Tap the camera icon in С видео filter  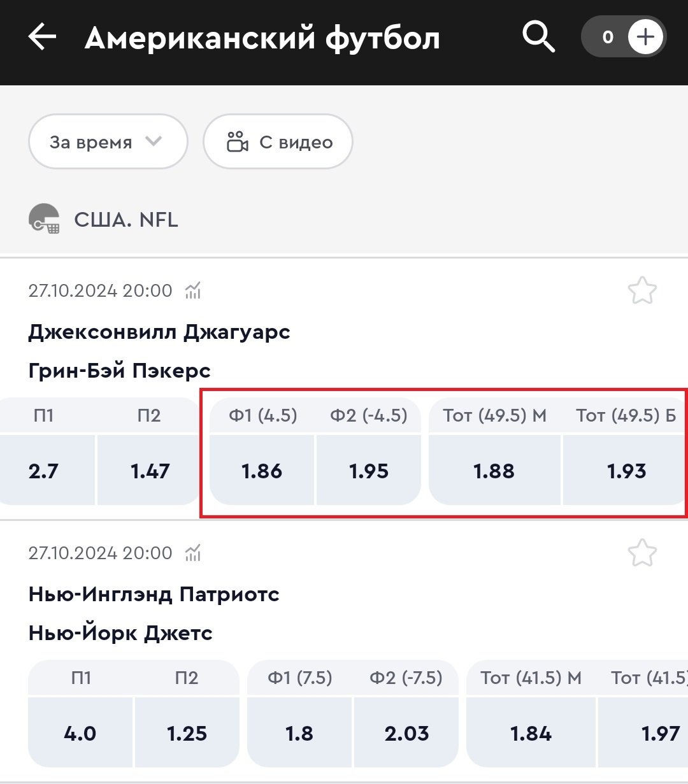[238, 142]
